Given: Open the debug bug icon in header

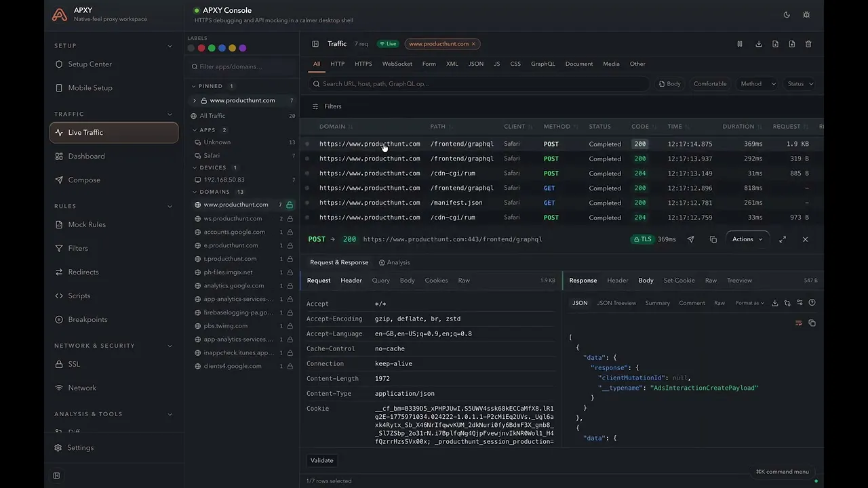Looking at the screenshot, I should click(x=806, y=14).
